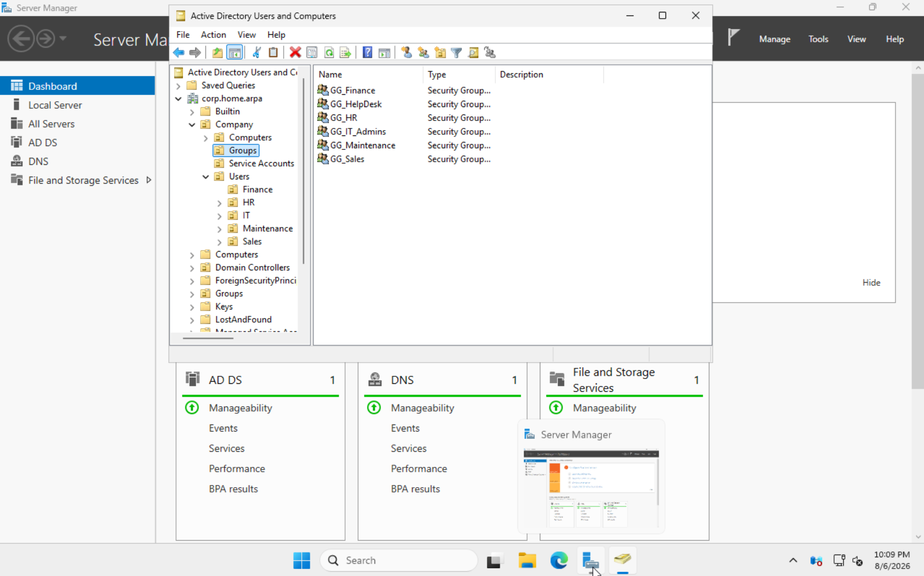Expand the Saved Queries node
The width and height of the screenshot is (924, 576).
pyautogui.click(x=179, y=86)
